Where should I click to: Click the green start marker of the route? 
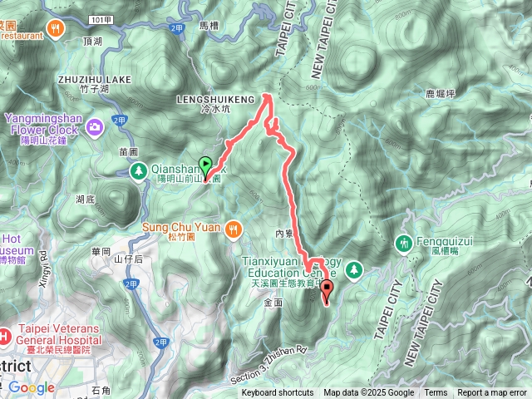pyautogui.click(x=205, y=167)
